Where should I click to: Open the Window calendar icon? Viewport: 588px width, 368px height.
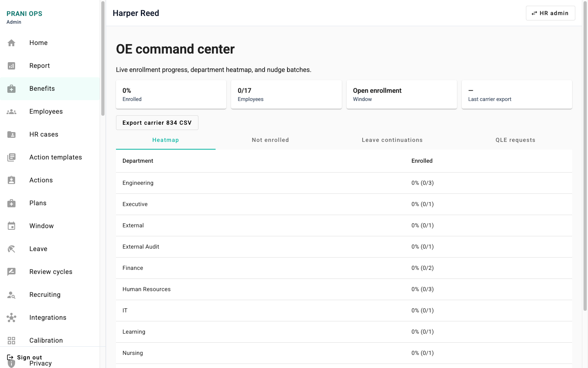pyautogui.click(x=11, y=226)
